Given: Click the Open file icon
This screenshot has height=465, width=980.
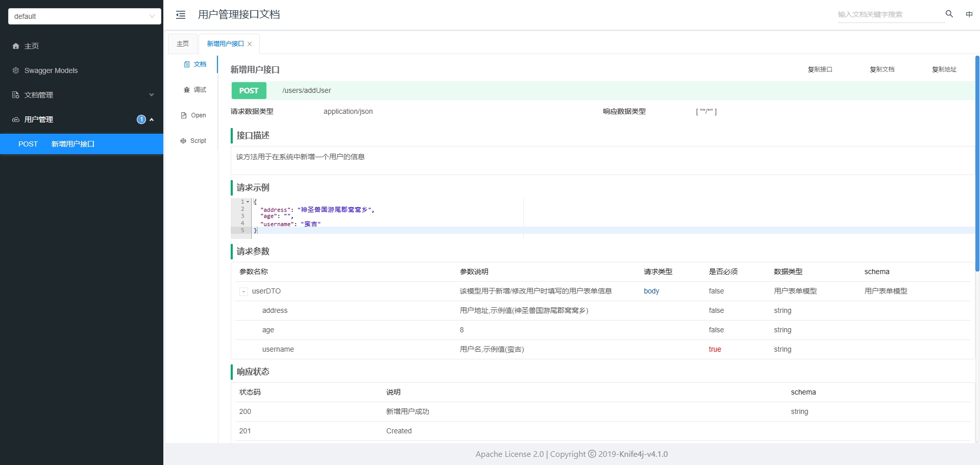Looking at the screenshot, I should tap(184, 115).
